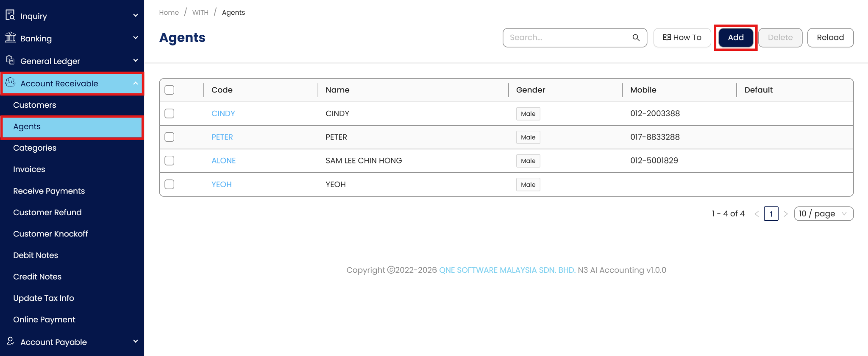This screenshot has width=868, height=356.
Task: Select the PETER row checkbox
Action: pos(170,137)
